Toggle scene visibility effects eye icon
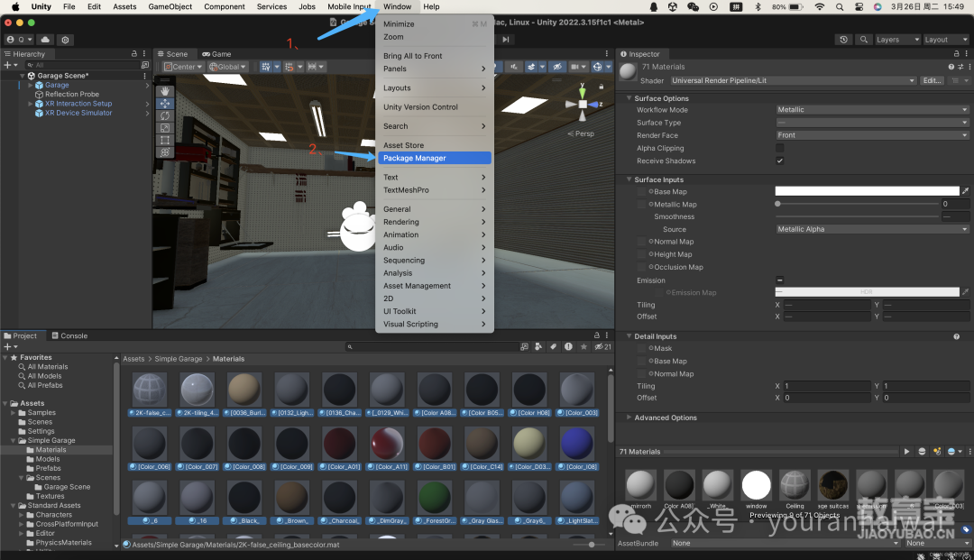This screenshot has width=974, height=560. pos(557,67)
